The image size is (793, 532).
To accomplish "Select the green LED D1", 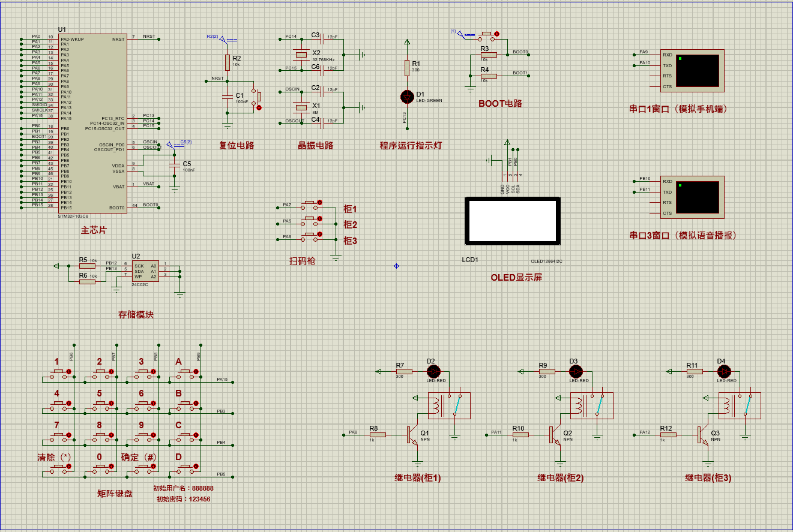I will [407, 96].
